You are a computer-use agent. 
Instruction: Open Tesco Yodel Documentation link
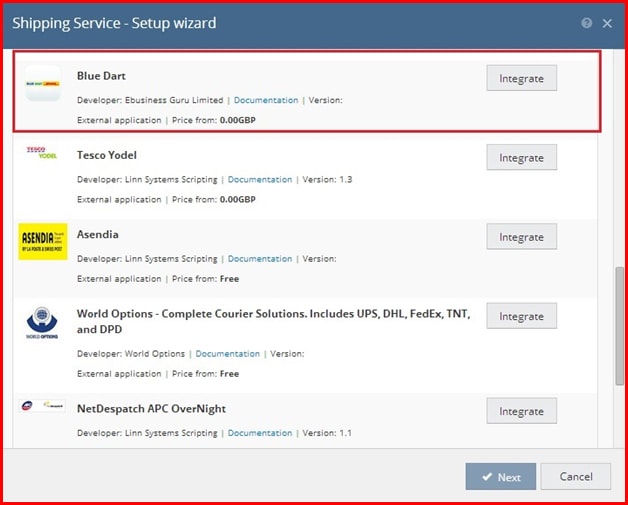coord(260,179)
